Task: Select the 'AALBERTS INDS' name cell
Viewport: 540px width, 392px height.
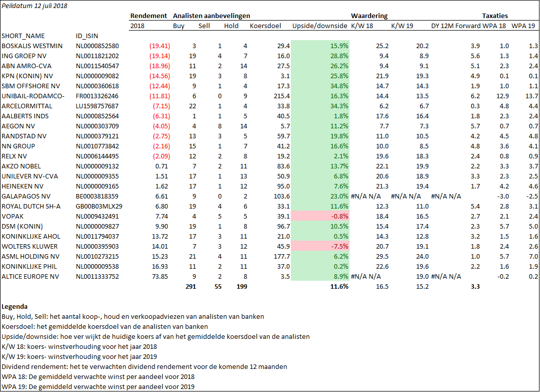Action: 25,116
